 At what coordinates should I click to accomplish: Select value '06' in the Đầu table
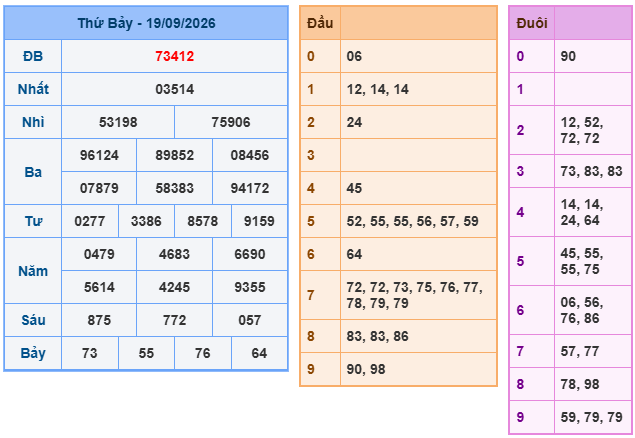354,56
